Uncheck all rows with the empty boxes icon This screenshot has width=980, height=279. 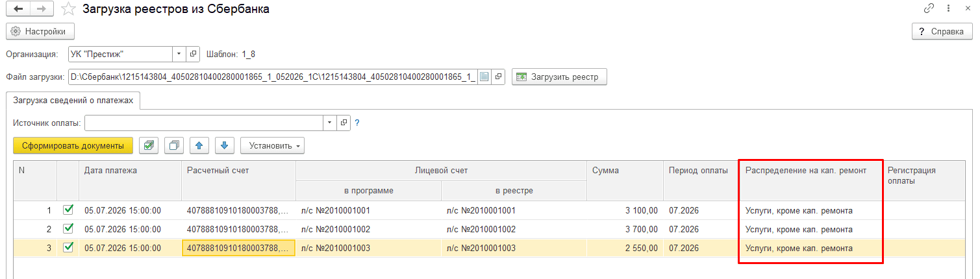174,146
